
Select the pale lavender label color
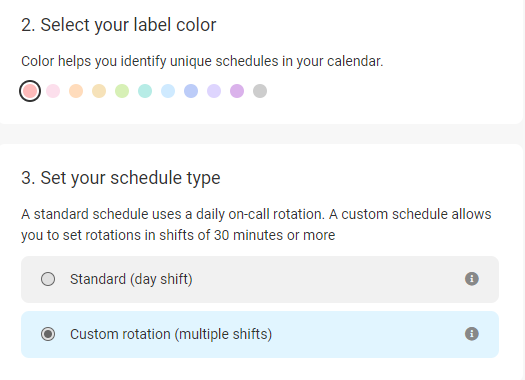(x=214, y=91)
